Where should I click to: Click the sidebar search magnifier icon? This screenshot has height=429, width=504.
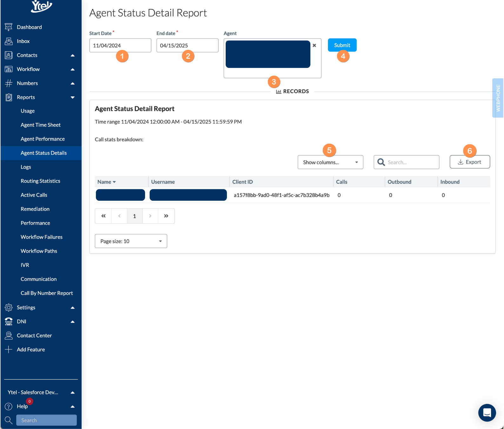(x=9, y=420)
